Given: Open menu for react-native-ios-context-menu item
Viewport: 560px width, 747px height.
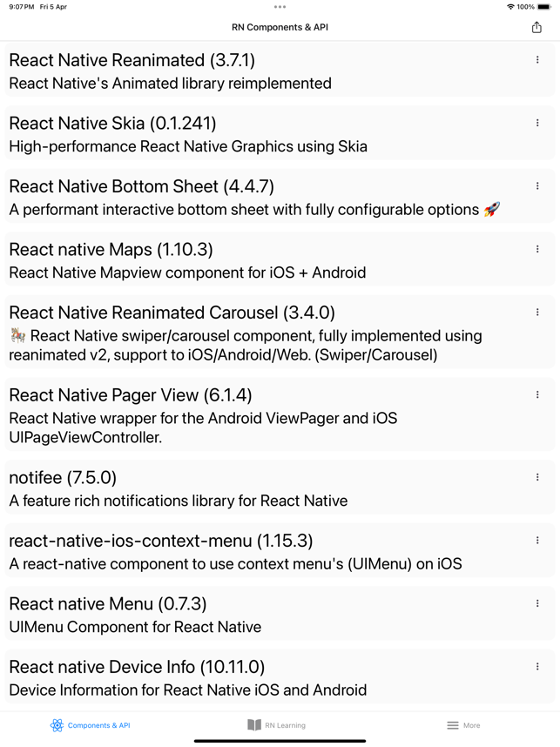Looking at the screenshot, I should pos(537,541).
